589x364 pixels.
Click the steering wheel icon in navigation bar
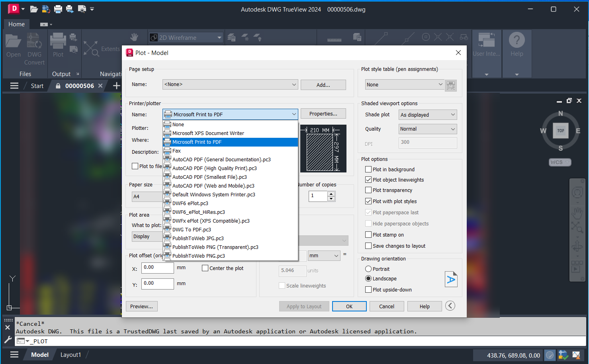pos(577,193)
